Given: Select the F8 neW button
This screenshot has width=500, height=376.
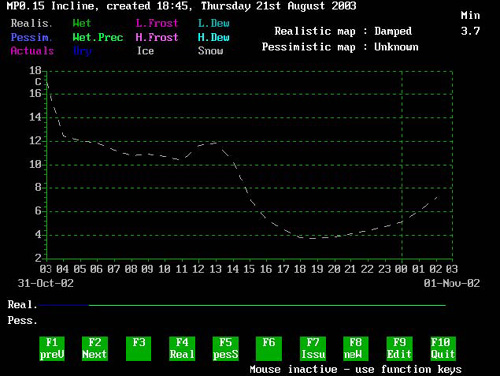Looking at the screenshot, I should 356,348.
